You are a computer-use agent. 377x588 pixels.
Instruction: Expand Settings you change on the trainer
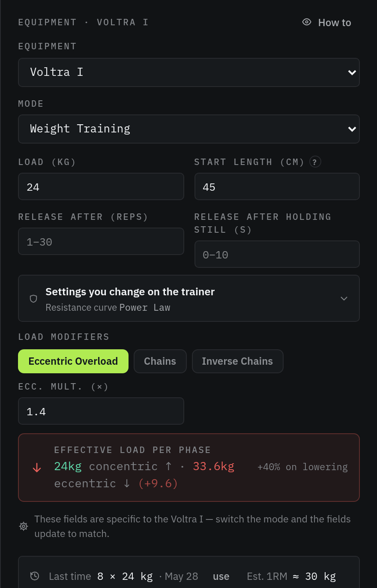tap(188, 298)
